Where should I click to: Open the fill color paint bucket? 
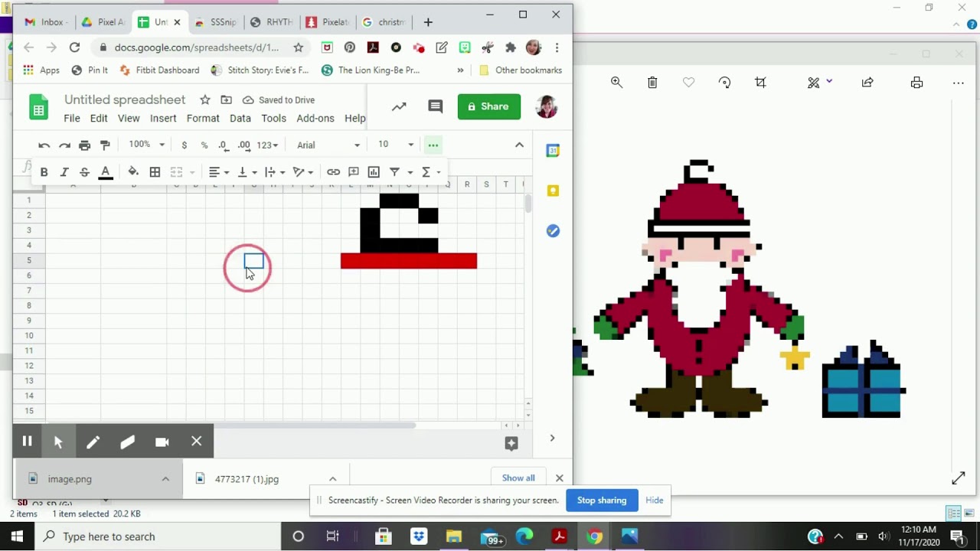(133, 172)
